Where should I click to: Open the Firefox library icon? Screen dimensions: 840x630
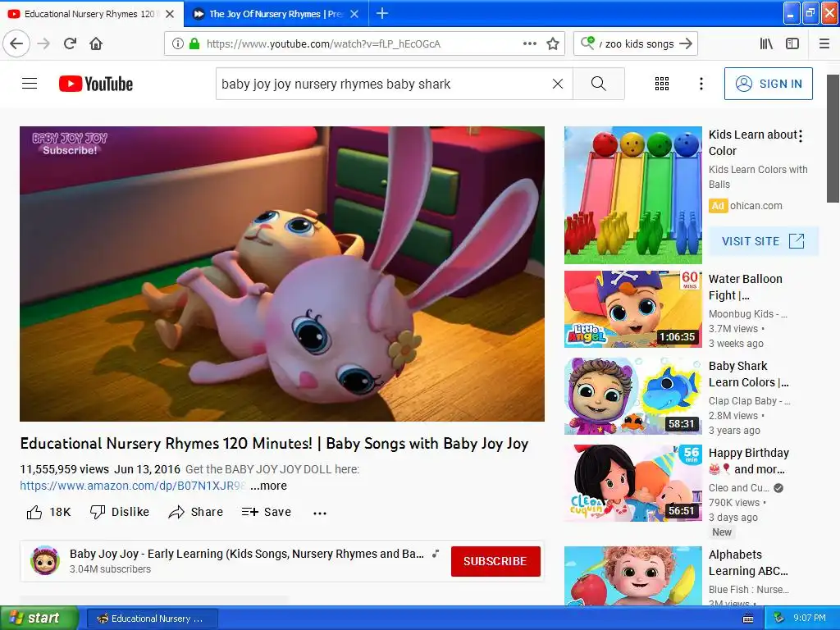point(766,43)
